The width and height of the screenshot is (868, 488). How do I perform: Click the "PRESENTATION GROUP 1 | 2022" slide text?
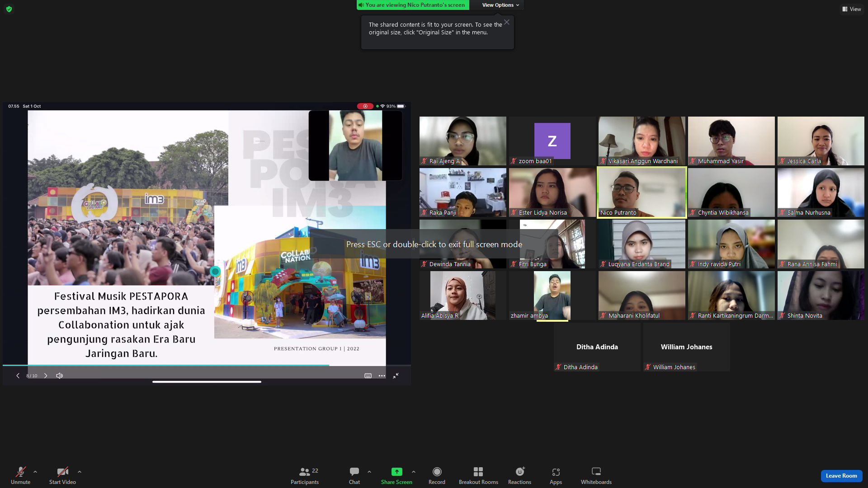(316, 349)
